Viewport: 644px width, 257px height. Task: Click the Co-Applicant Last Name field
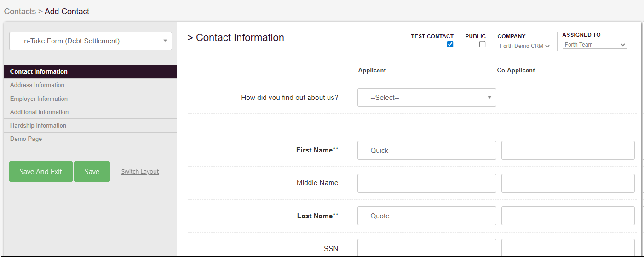click(568, 216)
